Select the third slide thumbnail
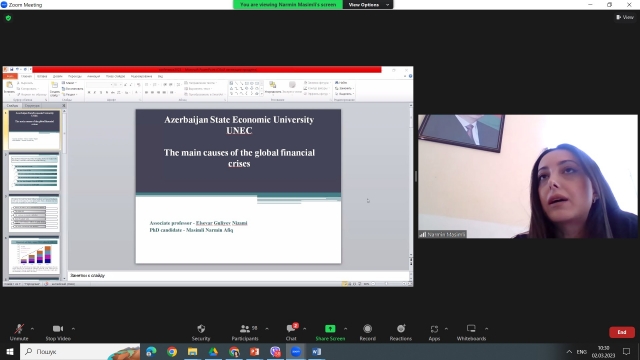This screenshot has height=360, width=640. (x=34, y=213)
